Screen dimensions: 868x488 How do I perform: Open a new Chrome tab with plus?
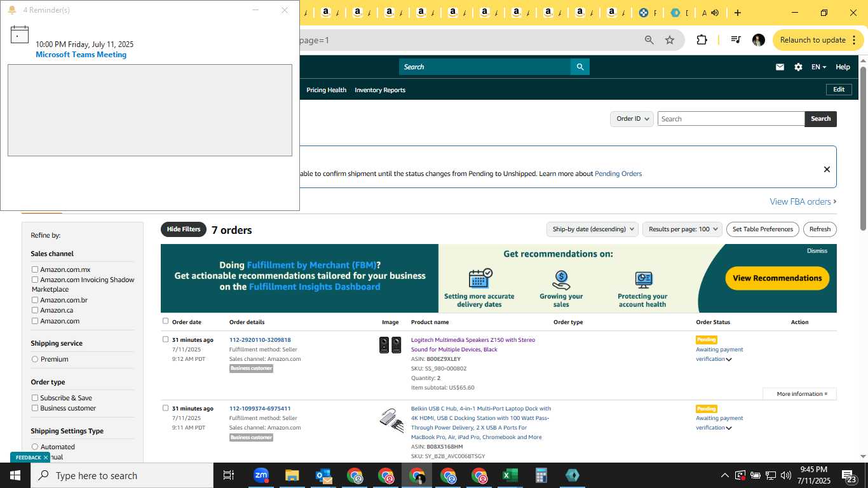(738, 13)
